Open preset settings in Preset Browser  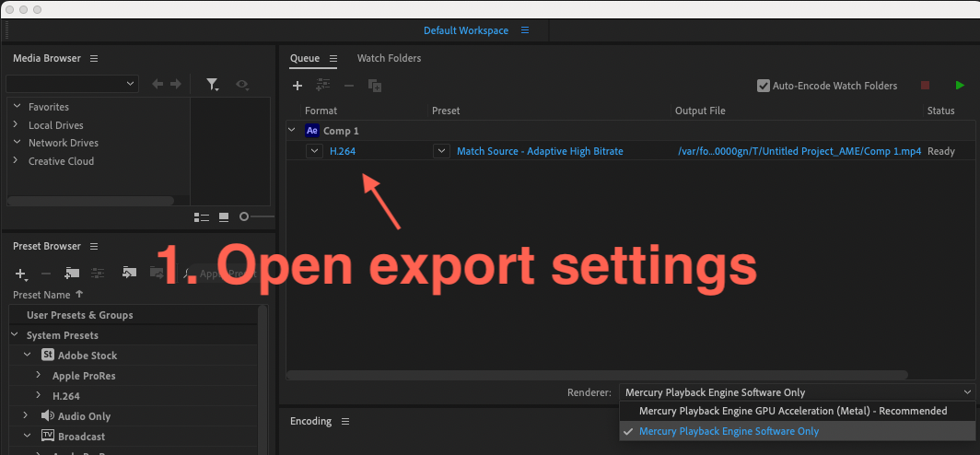click(x=98, y=274)
